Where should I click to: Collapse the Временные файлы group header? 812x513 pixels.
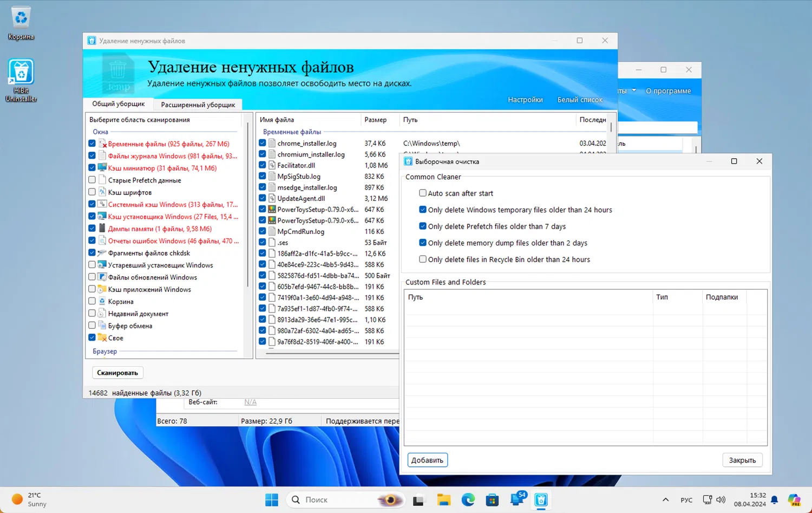click(292, 132)
